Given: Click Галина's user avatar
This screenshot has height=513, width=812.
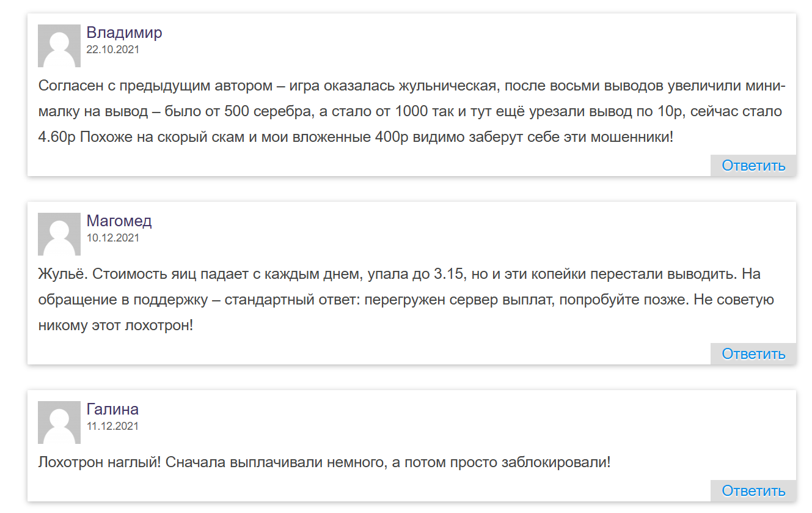Looking at the screenshot, I should (x=59, y=423).
